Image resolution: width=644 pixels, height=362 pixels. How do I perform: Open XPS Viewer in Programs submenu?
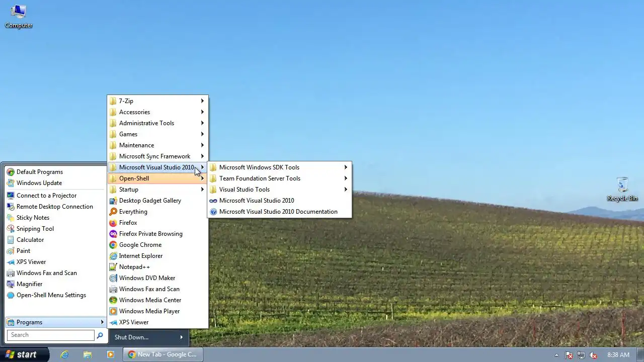(x=157, y=322)
